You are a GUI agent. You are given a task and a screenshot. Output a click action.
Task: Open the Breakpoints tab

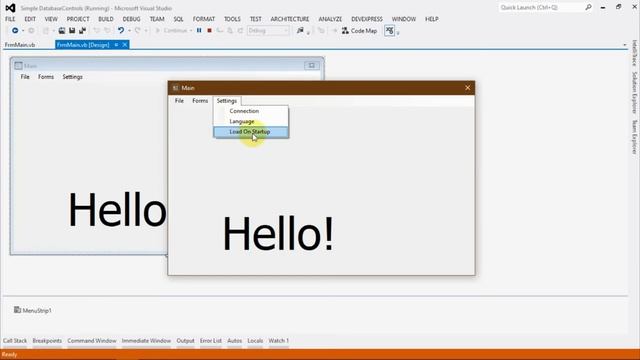(47, 341)
